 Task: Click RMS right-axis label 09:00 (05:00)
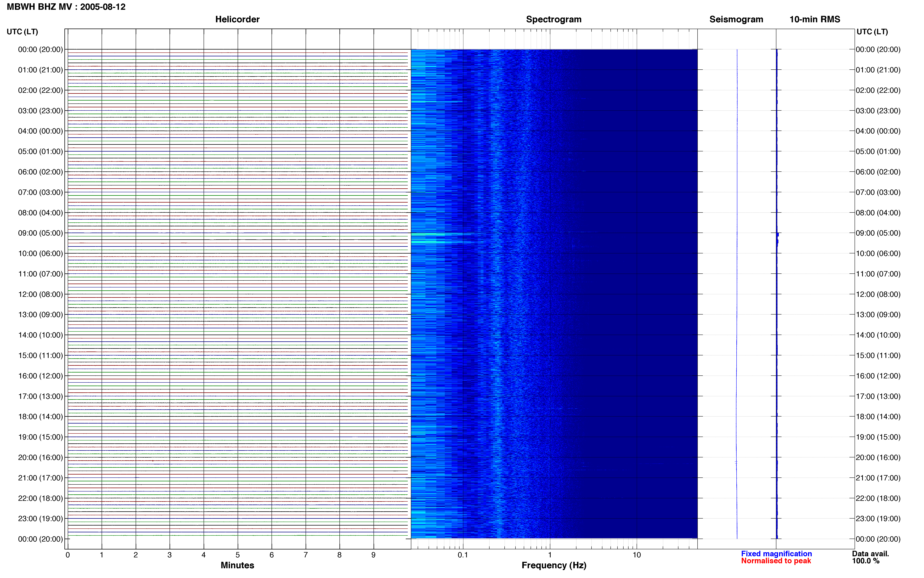coord(878,233)
